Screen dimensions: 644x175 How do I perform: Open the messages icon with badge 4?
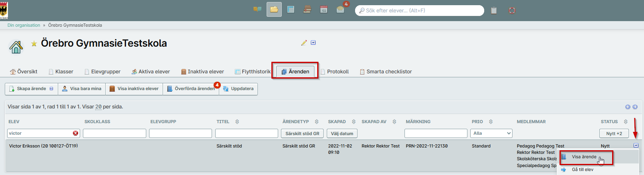pyautogui.click(x=341, y=10)
